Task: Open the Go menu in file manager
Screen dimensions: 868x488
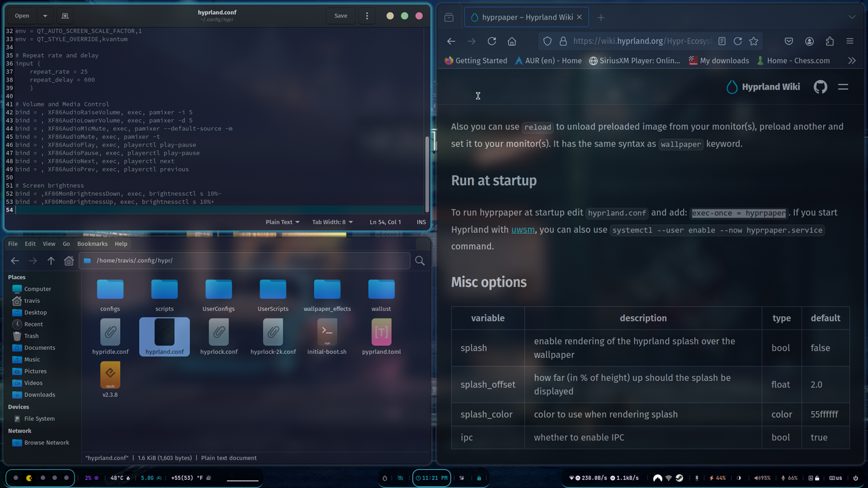Action: pyautogui.click(x=66, y=244)
